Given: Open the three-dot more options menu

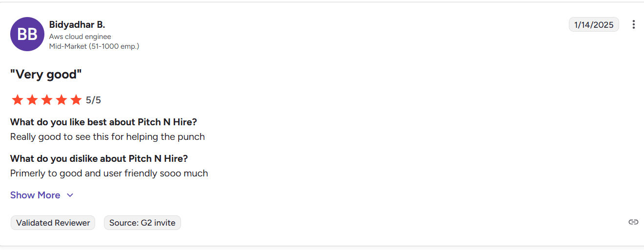Looking at the screenshot, I should [x=633, y=24].
